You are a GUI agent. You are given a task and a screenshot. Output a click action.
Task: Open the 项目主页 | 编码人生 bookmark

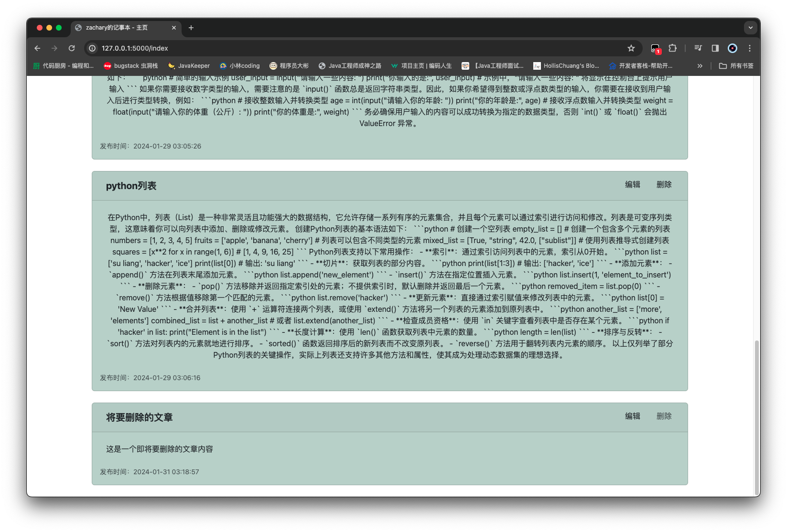pyautogui.click(x=421, y=66)
